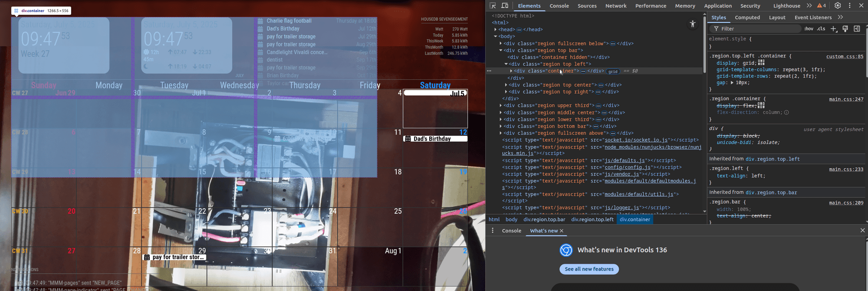This screenshot has height=291, width=868.
Task: Click See all new features button
Action: (x=589, y=269)
